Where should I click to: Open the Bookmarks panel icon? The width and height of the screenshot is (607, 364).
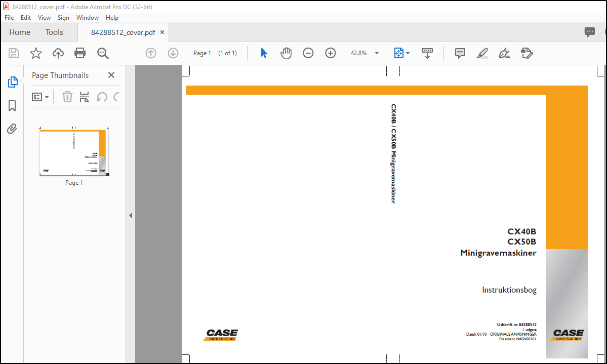click(12, 106)
